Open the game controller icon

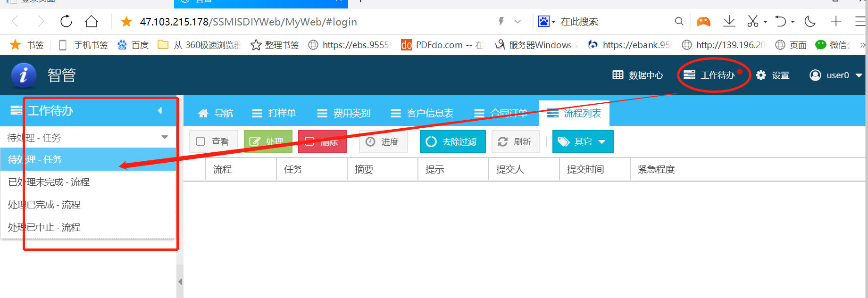pyautogui.click(x=703, y=21)
